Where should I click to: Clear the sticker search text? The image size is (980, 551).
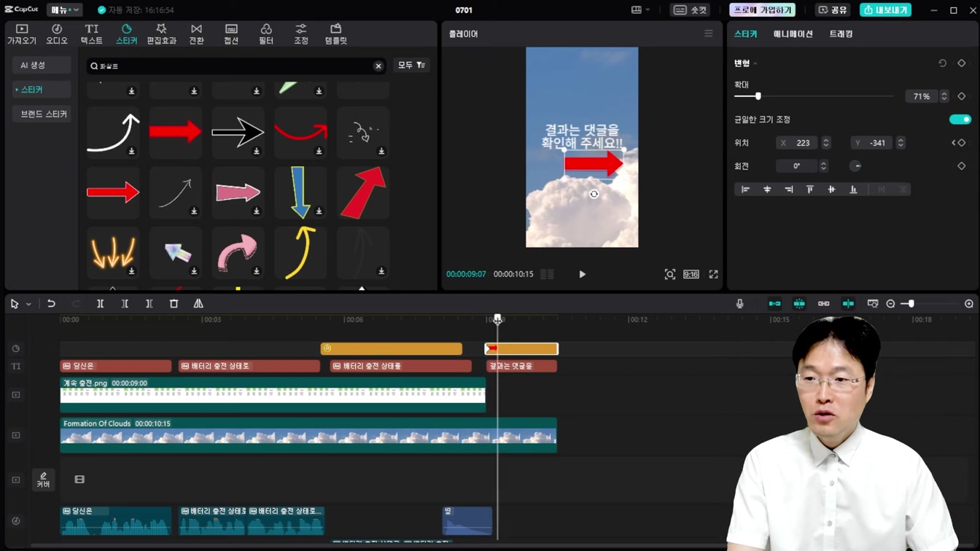point(378,66)
